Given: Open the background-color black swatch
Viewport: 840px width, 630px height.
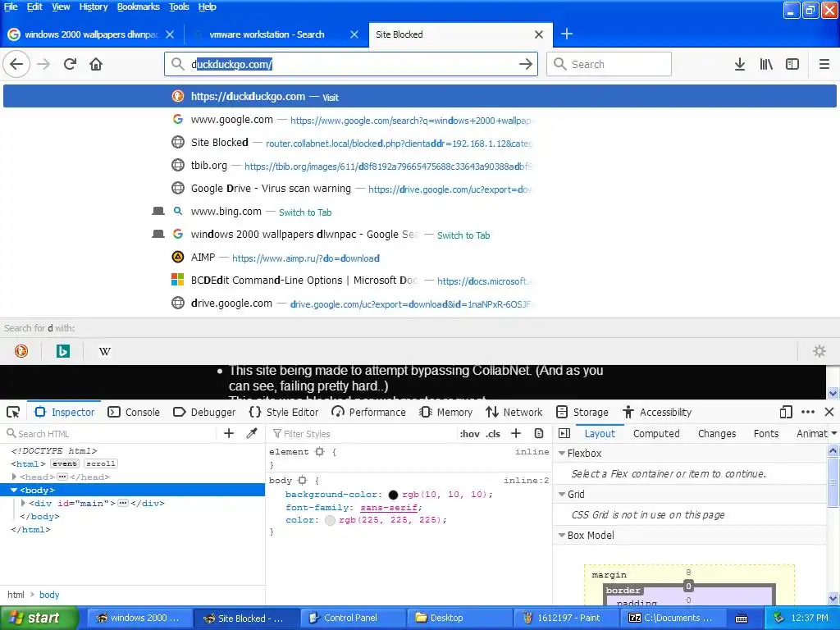Looking at the screenshot, I should (393, 495).
